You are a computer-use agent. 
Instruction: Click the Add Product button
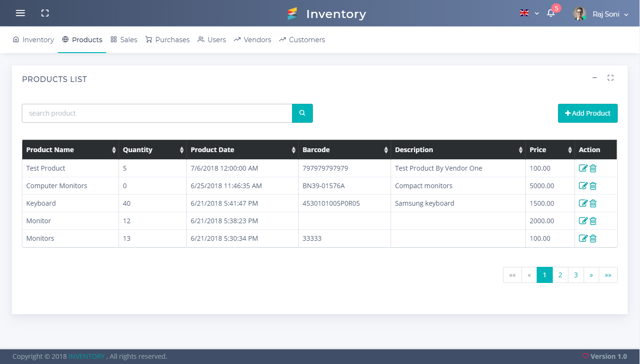click(x=587, y=113)
